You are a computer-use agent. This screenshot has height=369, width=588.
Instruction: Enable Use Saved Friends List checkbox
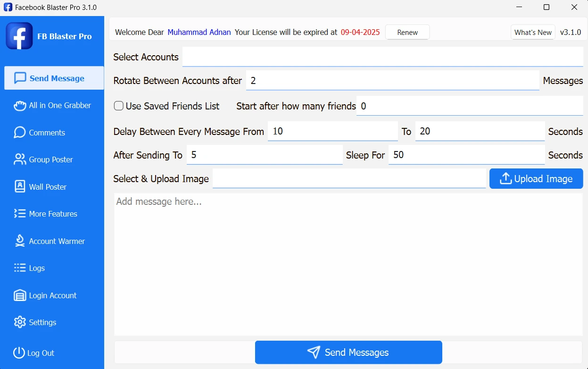point(119,106)
